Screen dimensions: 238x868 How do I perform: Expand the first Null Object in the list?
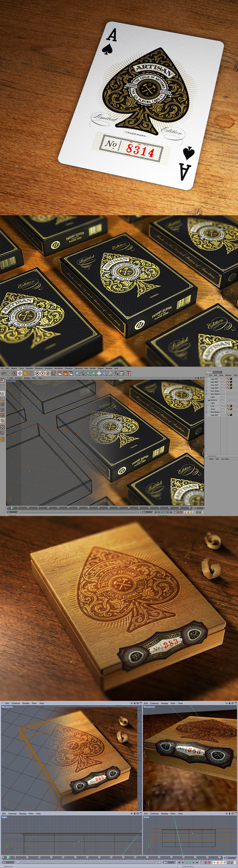207,391
